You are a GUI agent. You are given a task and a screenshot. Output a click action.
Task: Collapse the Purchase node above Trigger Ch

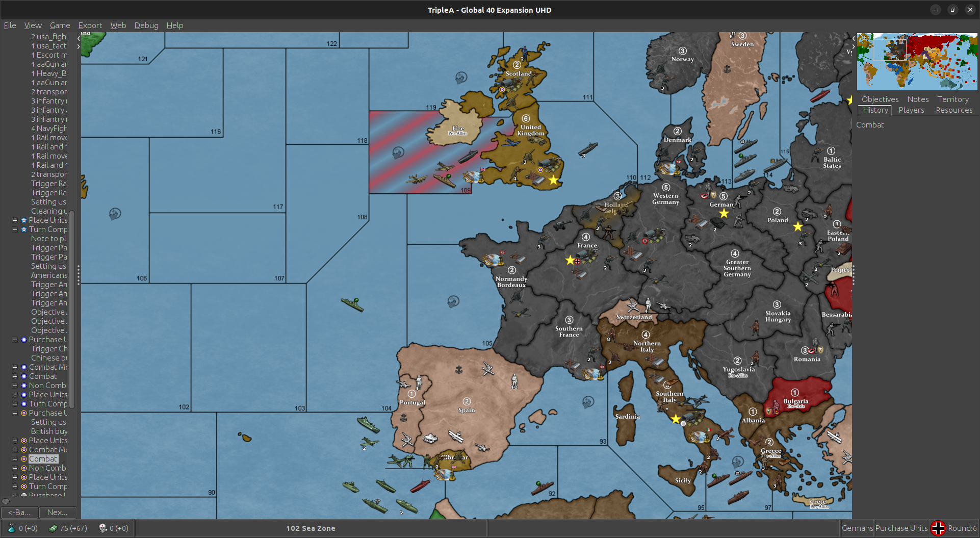point(15,340)
